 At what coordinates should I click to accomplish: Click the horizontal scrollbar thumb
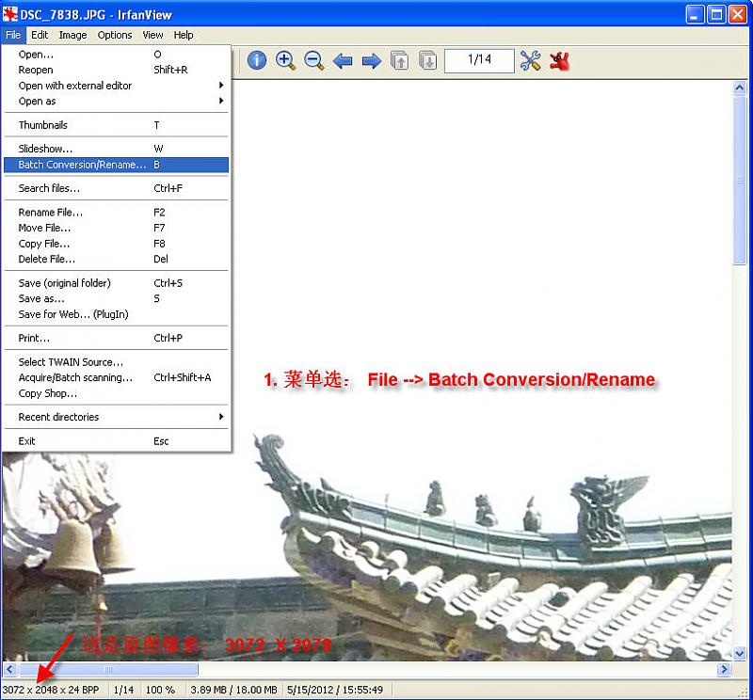(108, 670)
